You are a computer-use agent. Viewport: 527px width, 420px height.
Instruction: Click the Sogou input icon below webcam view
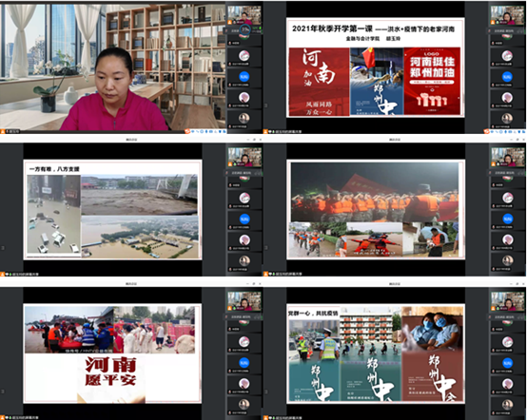click(187, 131)
